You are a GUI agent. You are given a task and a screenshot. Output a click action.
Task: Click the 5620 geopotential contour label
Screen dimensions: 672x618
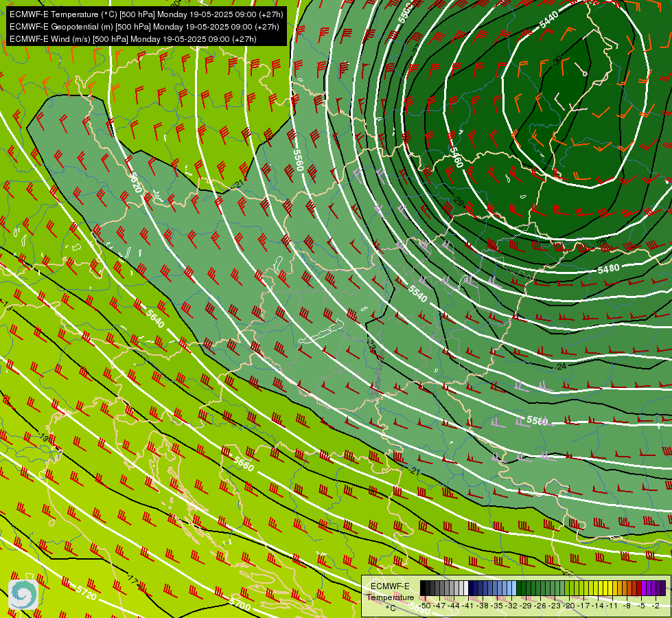click(x=135, y=182)
